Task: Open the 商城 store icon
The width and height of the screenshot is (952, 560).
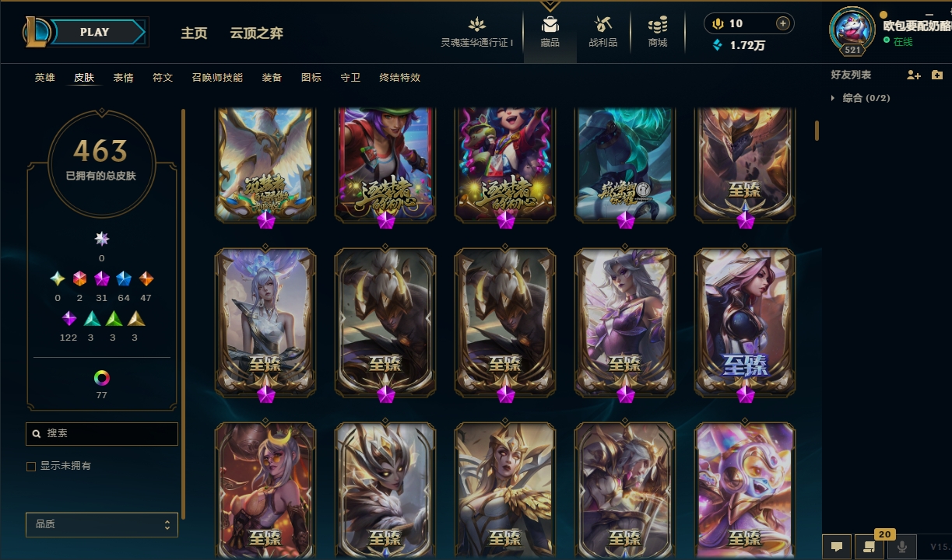Action: click(x=658, y=26)
